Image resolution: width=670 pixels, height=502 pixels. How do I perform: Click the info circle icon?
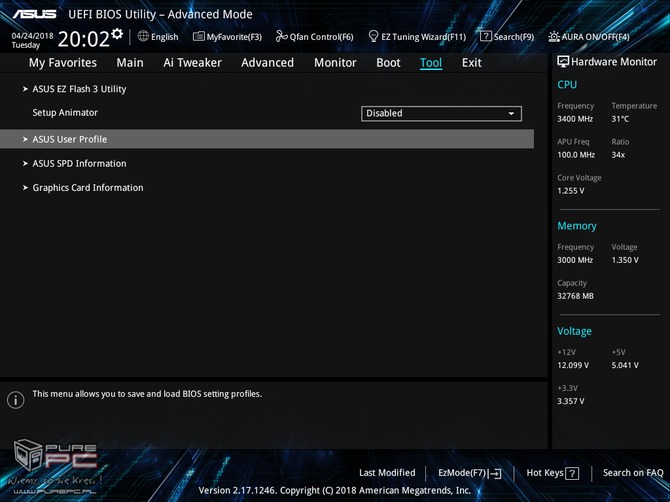16,400
